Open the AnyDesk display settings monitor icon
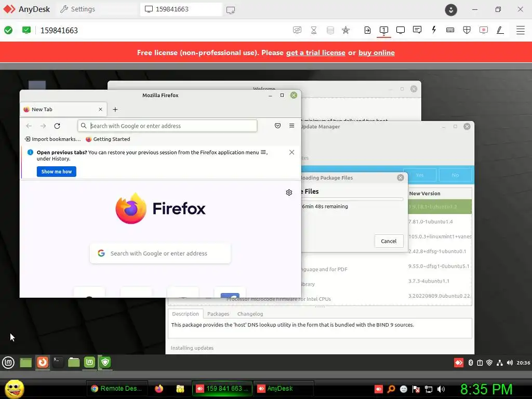 tap(401, 30)
